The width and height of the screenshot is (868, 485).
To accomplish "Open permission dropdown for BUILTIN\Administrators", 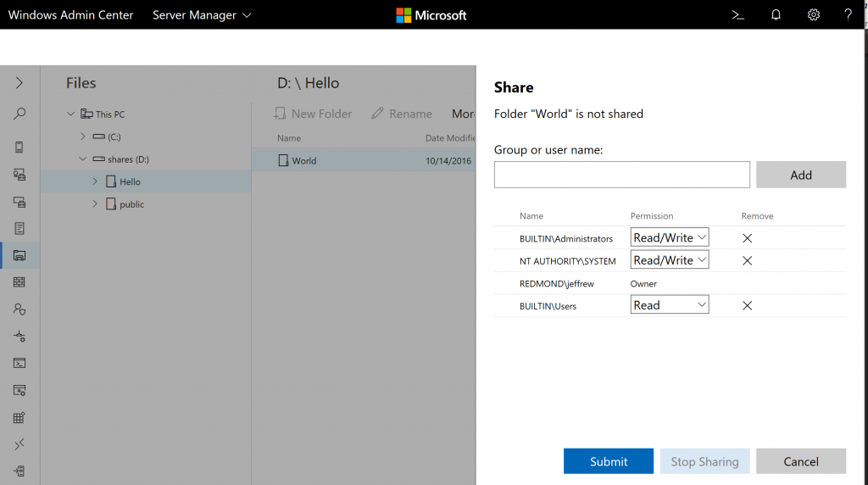I will pyautogui.click(x=670, y=237).
